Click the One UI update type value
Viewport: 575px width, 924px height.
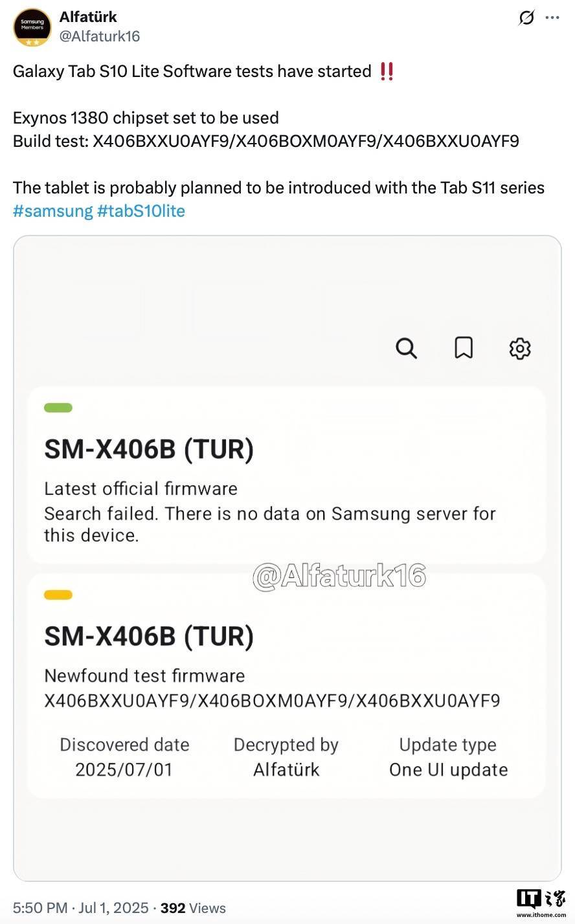(448, 769)
